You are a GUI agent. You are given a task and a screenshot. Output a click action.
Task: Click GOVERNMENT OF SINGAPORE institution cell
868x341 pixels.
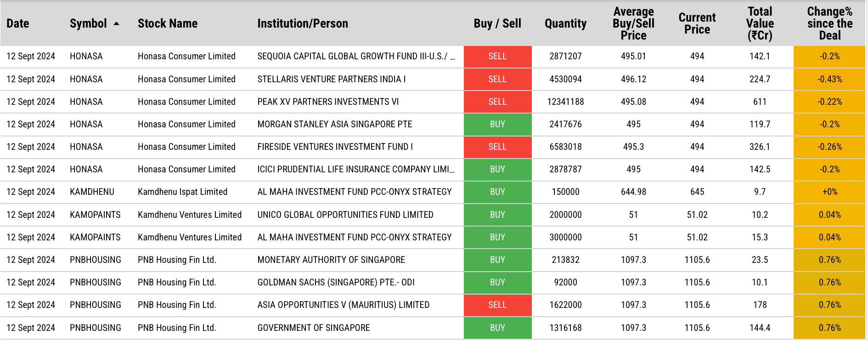click(x=314, y=328)
